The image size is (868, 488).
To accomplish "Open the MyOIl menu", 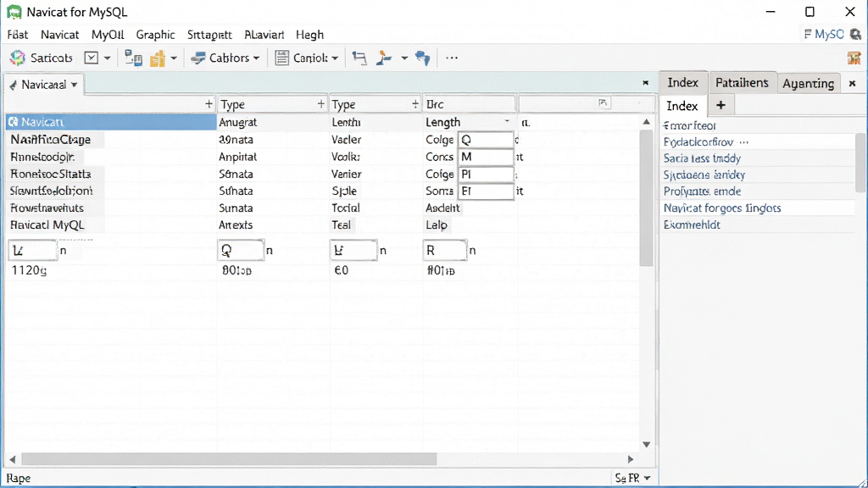I will click(x=108, y=34).
